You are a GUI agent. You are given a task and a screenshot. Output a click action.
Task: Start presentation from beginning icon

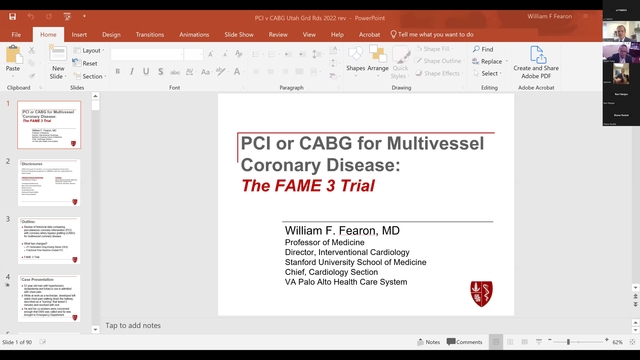[67, 16]
